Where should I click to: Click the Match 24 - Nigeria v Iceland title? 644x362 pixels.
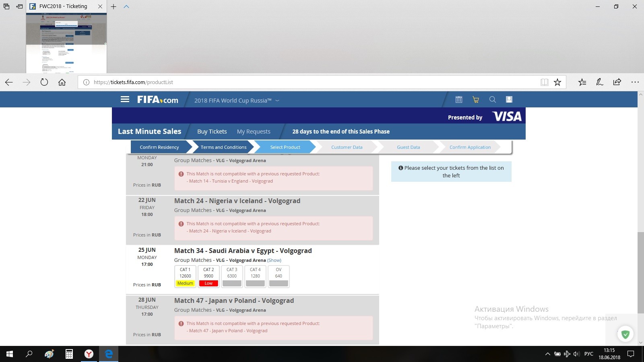(x=237, y=201)
